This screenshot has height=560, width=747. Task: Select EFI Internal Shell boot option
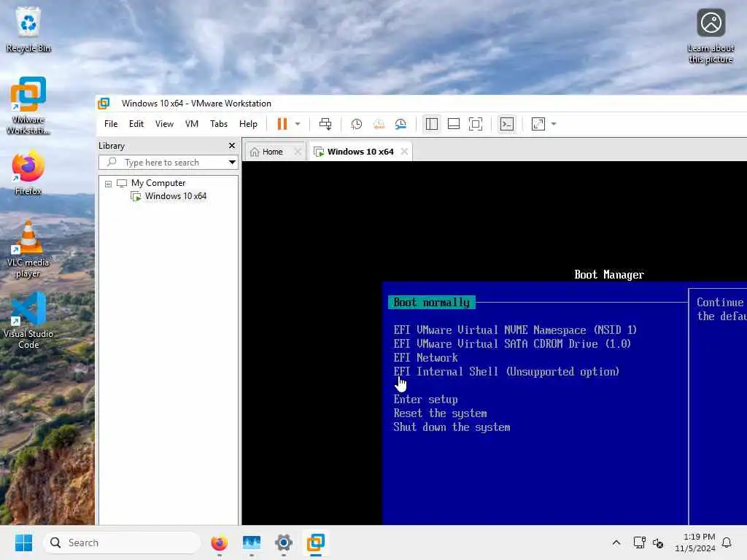[x=506, y=371]
